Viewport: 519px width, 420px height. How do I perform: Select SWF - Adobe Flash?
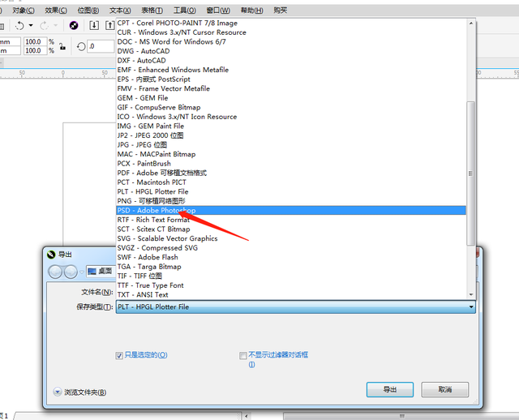pos(291,258)
